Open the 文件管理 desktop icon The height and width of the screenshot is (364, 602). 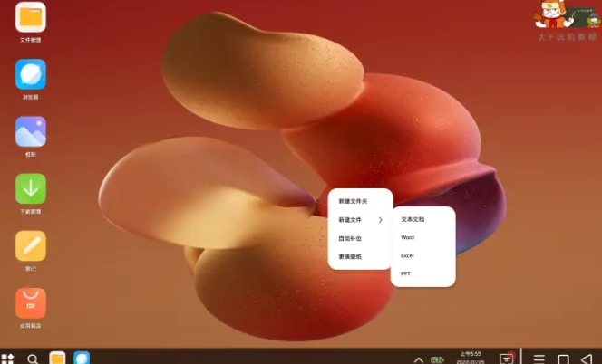pyautogui.click(x=31, y=17)
